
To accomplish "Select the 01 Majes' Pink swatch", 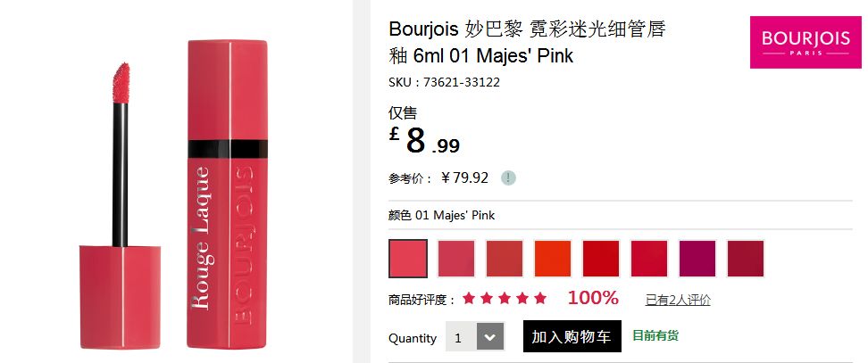I will tap(408, 259).
